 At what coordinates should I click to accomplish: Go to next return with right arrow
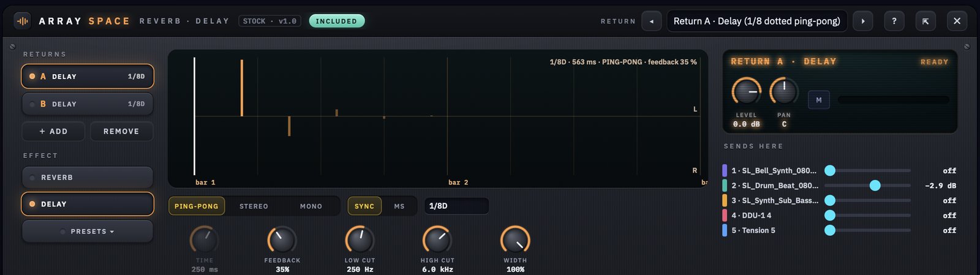tap(863, 21)
